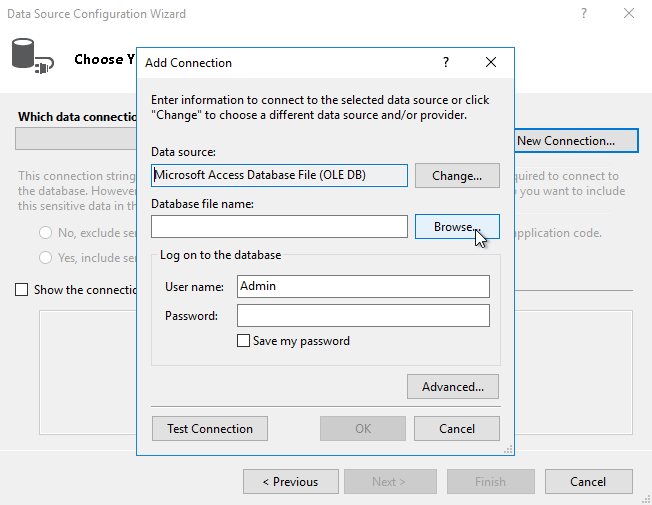Check the Save my password box
The width and height of the screenshot is (652, 505).
243,341
